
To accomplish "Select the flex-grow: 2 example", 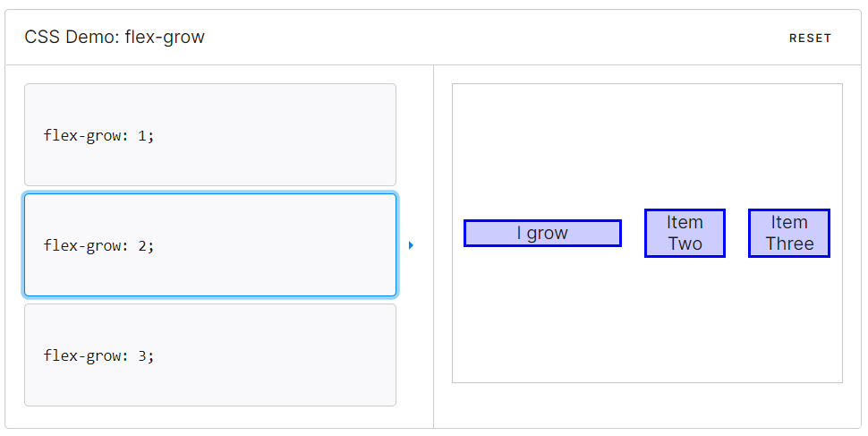I will [x=210, y=245].
